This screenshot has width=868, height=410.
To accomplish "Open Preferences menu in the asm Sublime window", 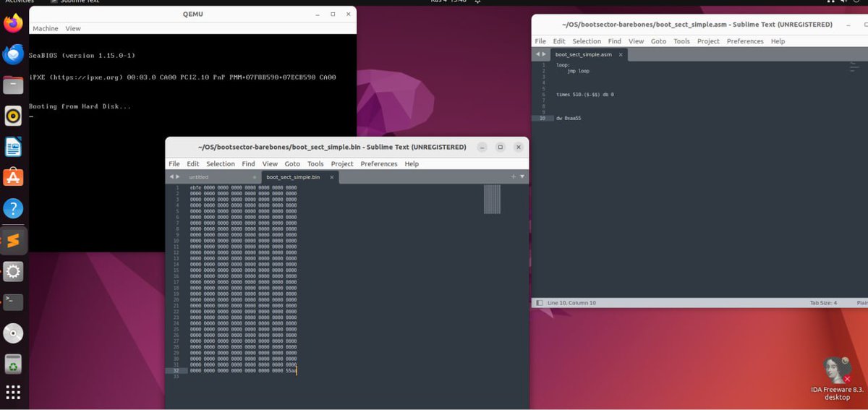I will (x=745, y=41).
